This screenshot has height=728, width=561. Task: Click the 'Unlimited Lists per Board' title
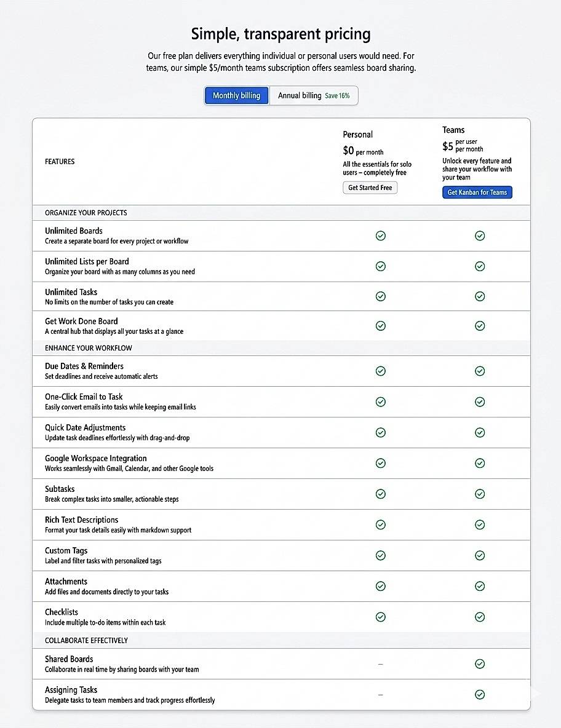pos(87,261)
